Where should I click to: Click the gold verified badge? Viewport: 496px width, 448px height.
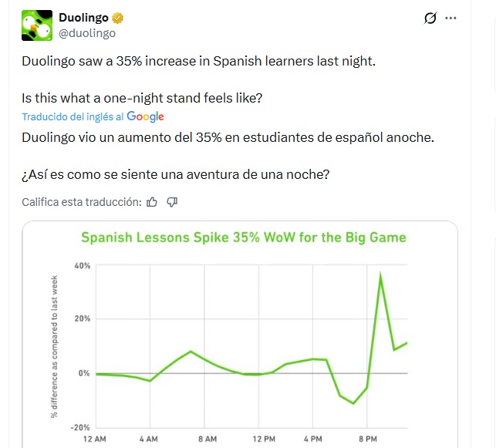tap(119, 19)
